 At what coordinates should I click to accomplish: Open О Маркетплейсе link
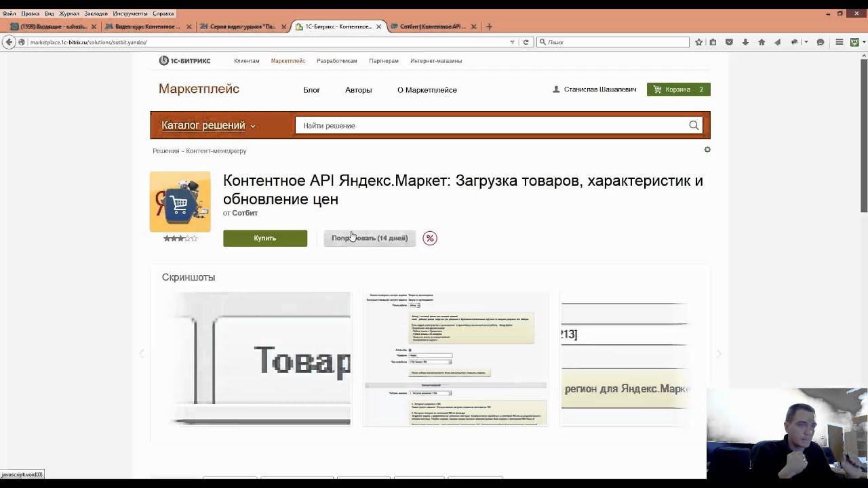[x=427, y=89]
